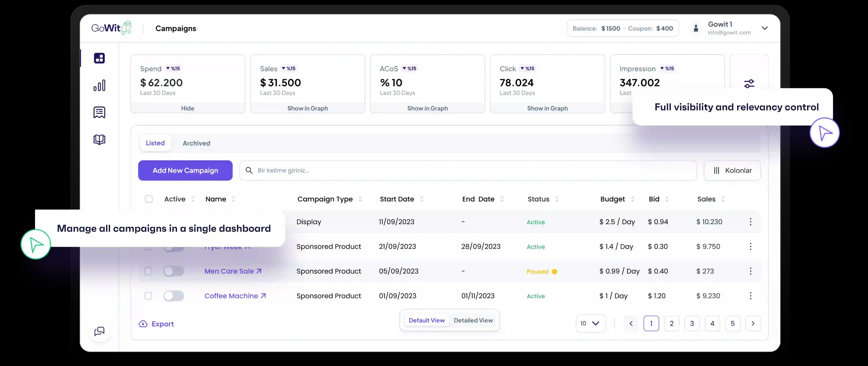Click the Balance and Coupon info box
This screenshot has height=366, width=868.
623,28
